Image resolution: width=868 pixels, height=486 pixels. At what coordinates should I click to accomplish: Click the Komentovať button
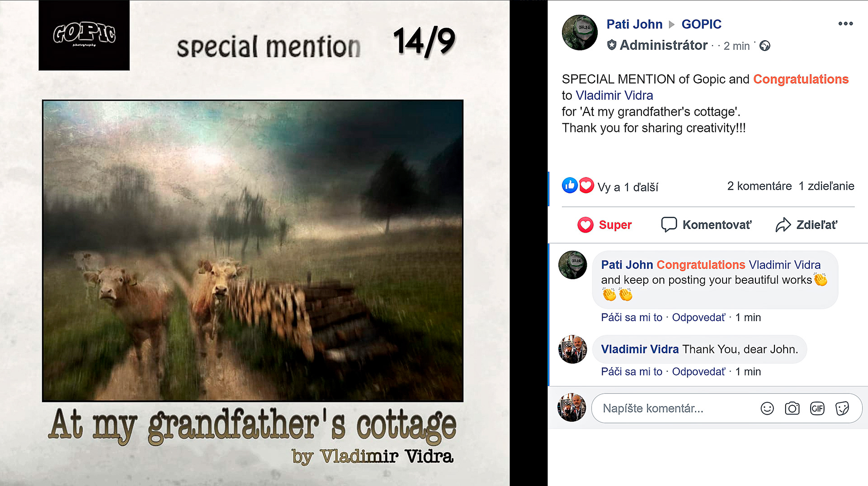coord(706,224)
